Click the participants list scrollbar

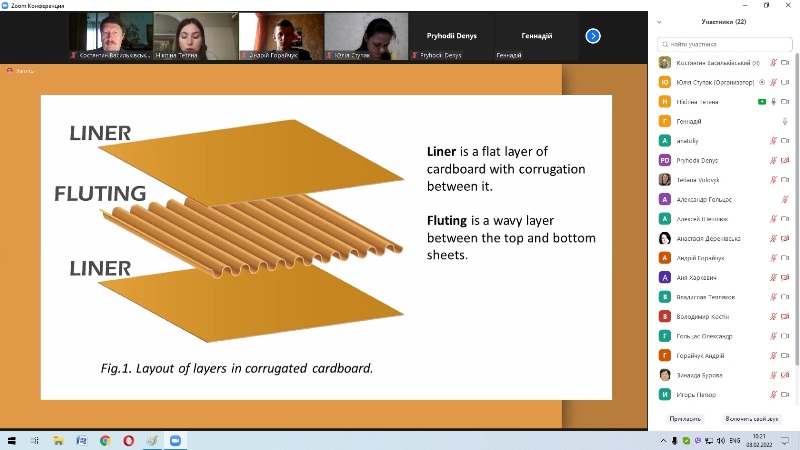click(797, 209)
